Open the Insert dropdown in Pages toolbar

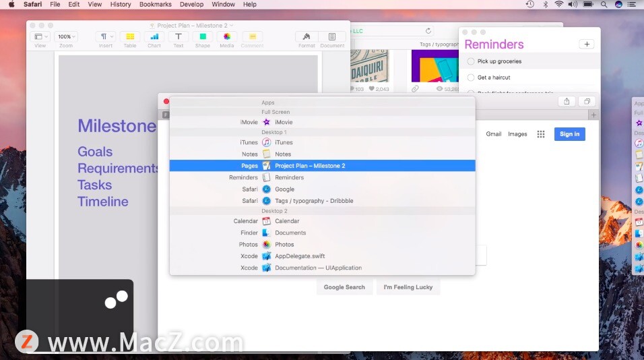106,36
